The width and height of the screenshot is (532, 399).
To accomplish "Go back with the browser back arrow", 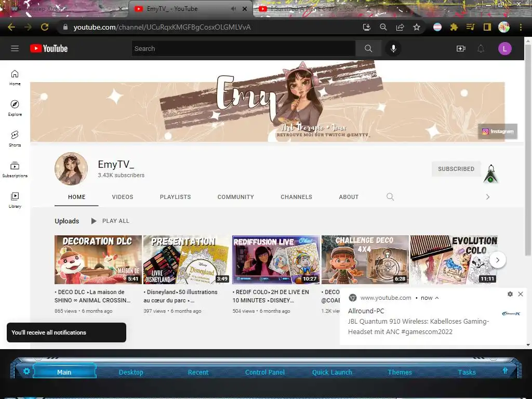I will tap(11, 27).
